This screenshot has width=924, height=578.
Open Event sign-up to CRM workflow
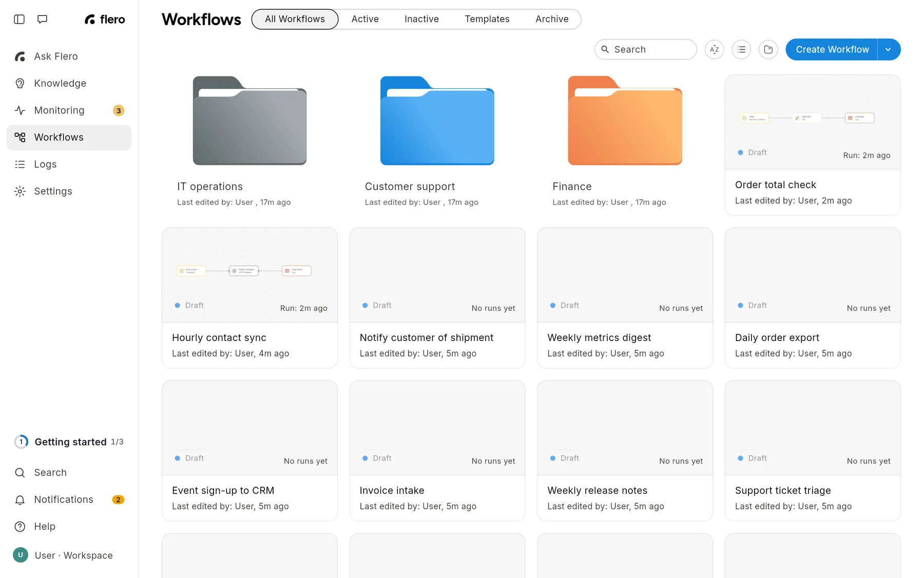[x=249, y=451]
